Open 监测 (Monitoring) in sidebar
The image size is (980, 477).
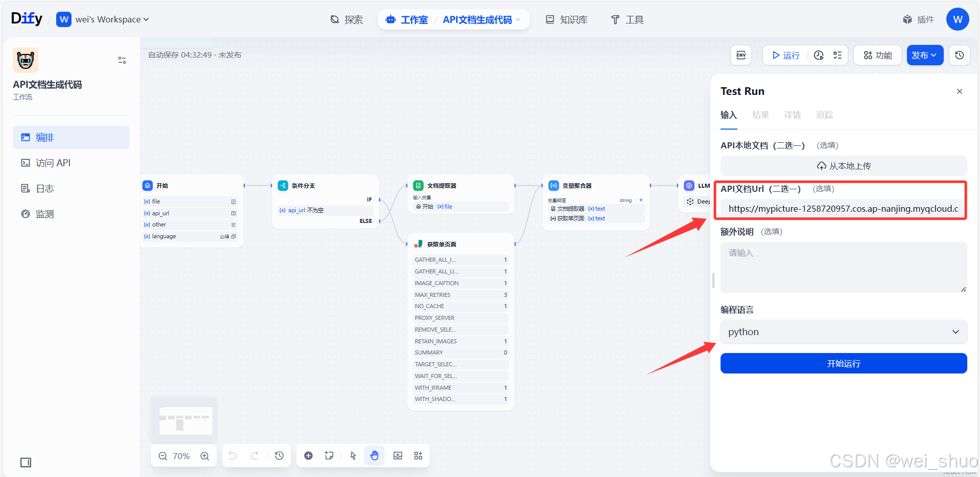[x=71, y=214]
